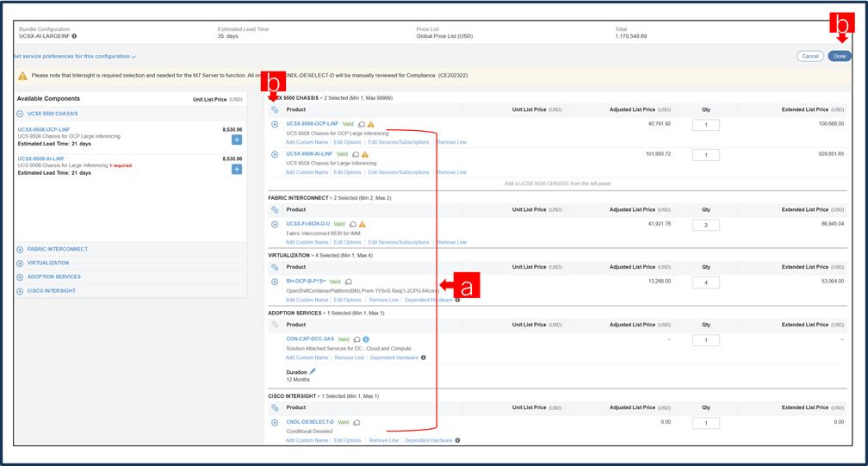Screen dimensions: 868x466
Task: Click support headset icon next to RH-OCP-B-P1S=
Action: point(349,282)
